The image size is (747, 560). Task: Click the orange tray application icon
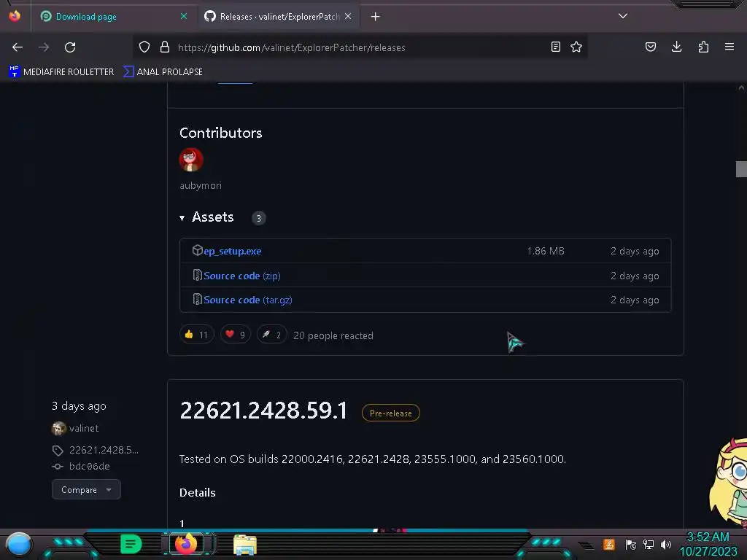pos(609,544)
